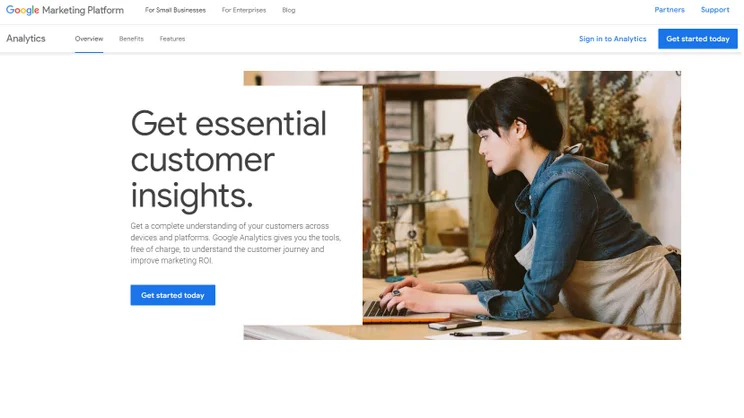Click Sign in to Analytics
The image size is (744, 418).
pos(612,39)
